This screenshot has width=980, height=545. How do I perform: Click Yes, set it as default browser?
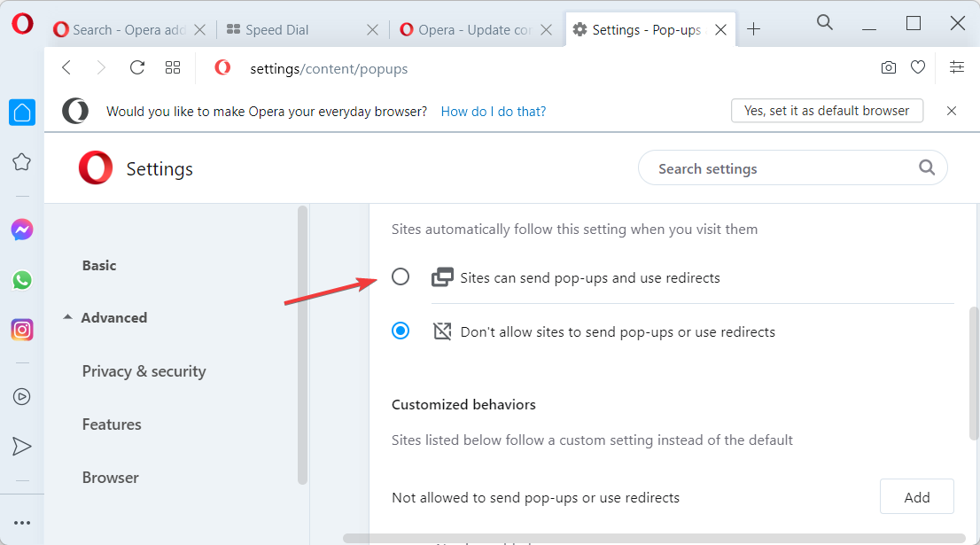pyautogui.click(x=827, y=111)
